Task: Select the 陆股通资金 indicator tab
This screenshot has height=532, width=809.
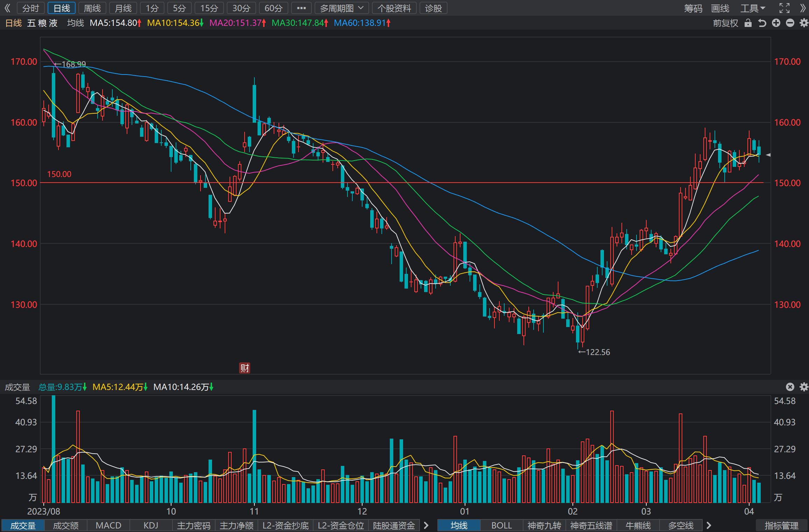Action: tap(394, 525)
